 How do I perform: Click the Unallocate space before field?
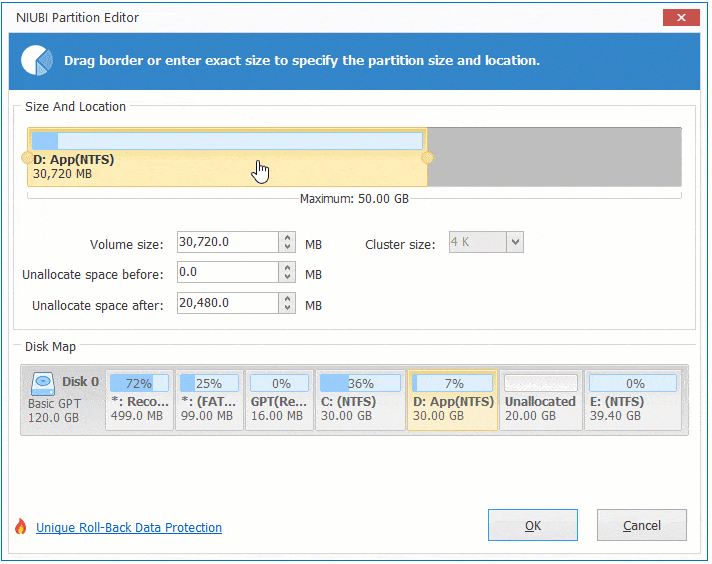[x=227, y=273]
